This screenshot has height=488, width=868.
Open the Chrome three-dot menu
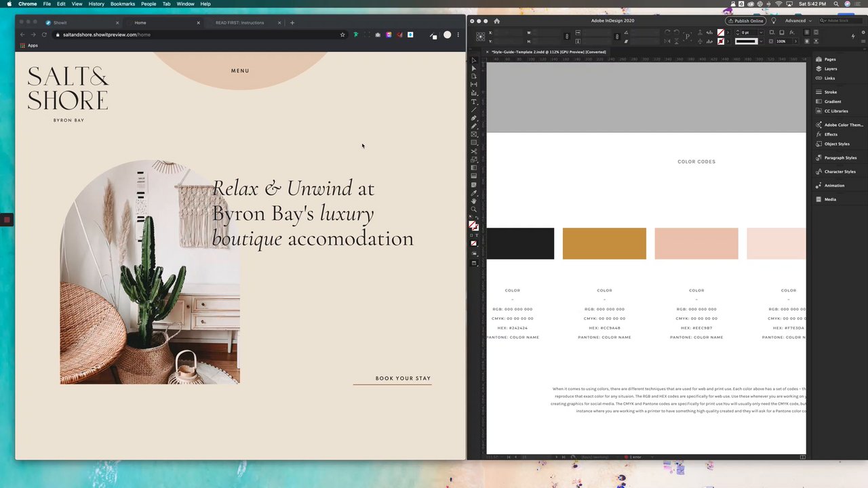click(458, 35)
